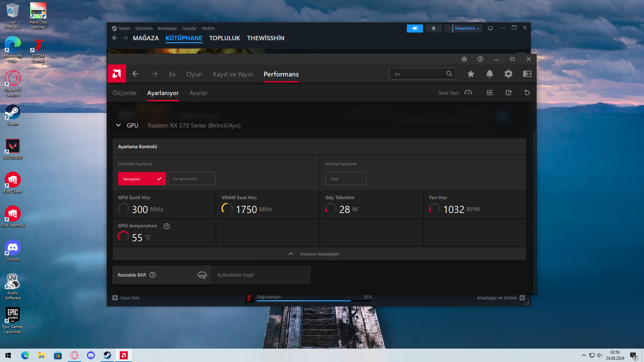Collapse the GPU section chevron
644x362 pixels.
[118, 125]
